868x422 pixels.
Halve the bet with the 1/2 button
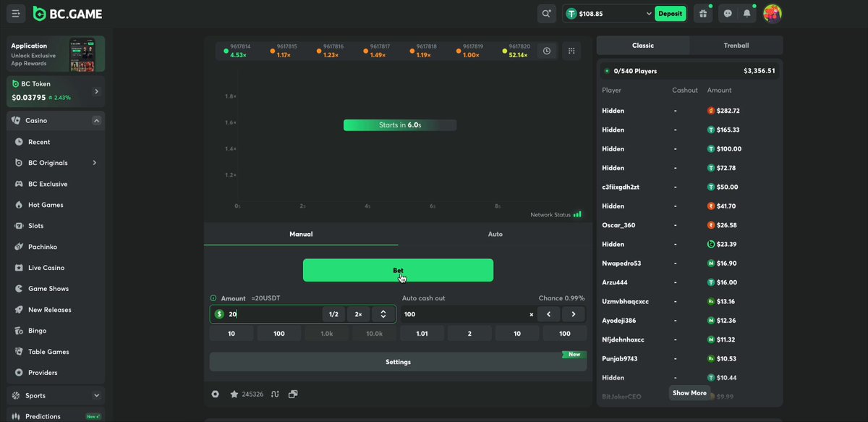(333, 314)
